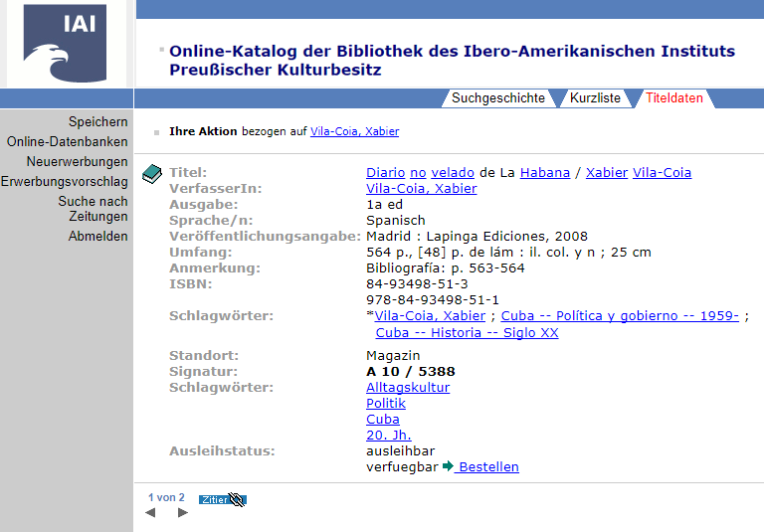This screenshot has width=764, height=532.
Task: Go to next record with right arrow
Action: pyautogui.click(x=183, y=512)
